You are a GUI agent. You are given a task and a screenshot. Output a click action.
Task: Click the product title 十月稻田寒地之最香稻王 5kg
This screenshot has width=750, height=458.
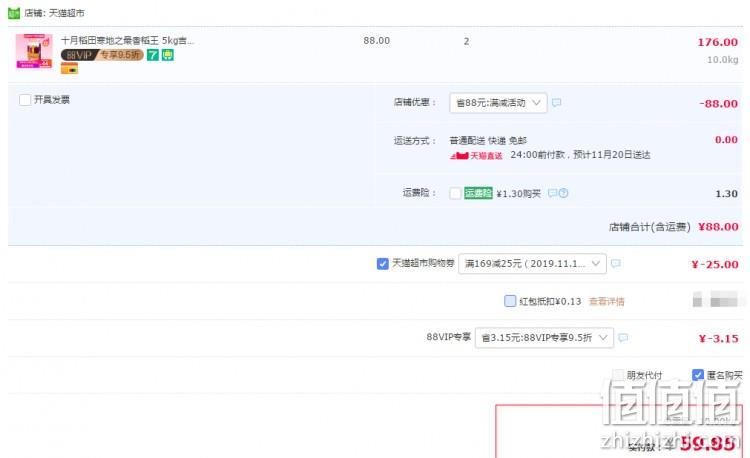[127, 41]
